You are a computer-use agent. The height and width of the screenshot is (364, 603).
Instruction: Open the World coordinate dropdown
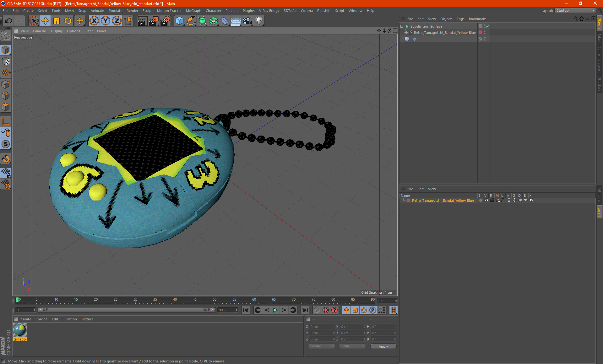(x=322, y=346)
